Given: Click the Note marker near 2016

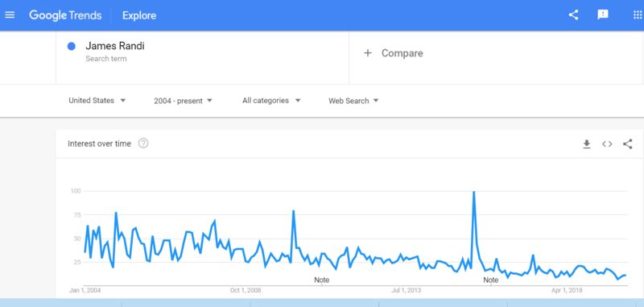Looking at the screenshot, I should 490,280.
